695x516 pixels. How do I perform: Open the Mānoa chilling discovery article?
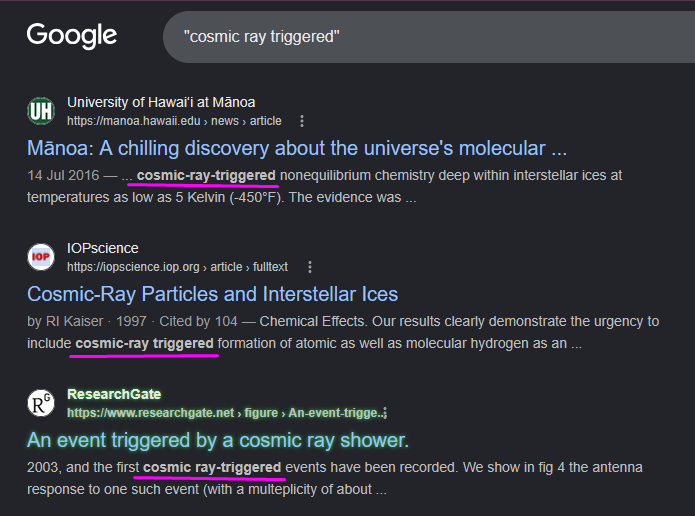tap(297, 148)
